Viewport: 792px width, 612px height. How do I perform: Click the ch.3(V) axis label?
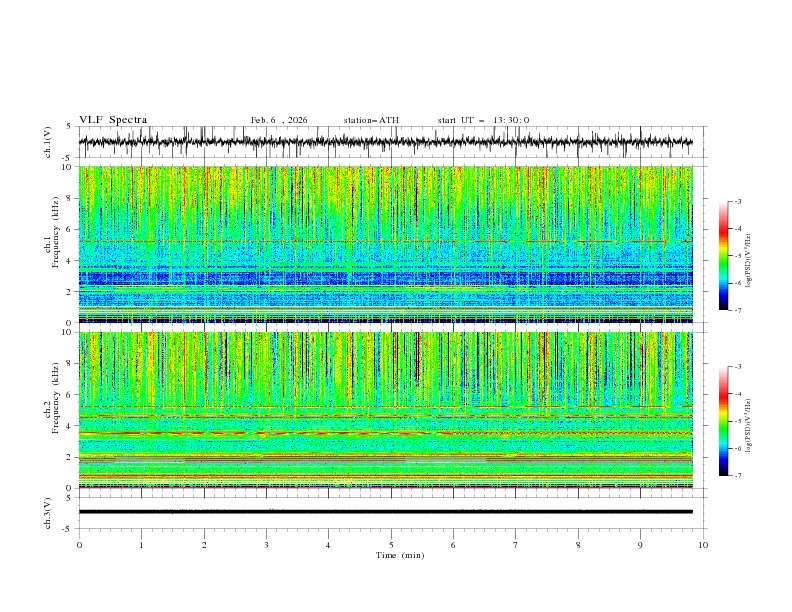point(49,511)
